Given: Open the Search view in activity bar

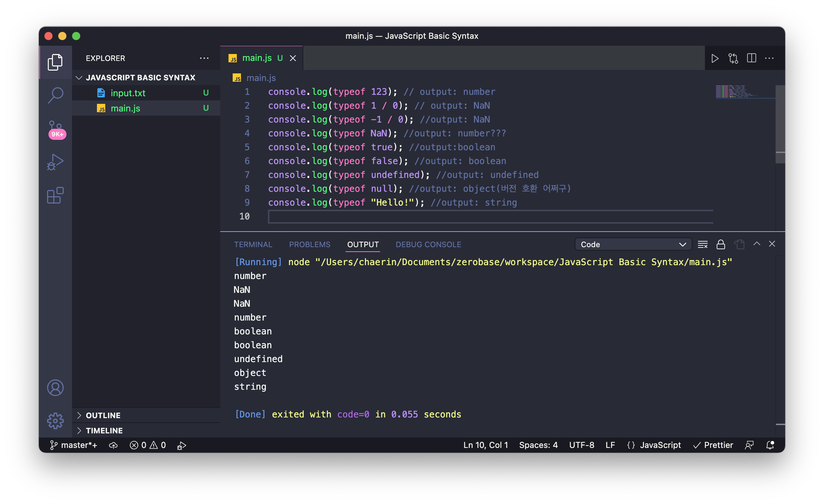Looking at the screenshot, I should pos(55,94).
